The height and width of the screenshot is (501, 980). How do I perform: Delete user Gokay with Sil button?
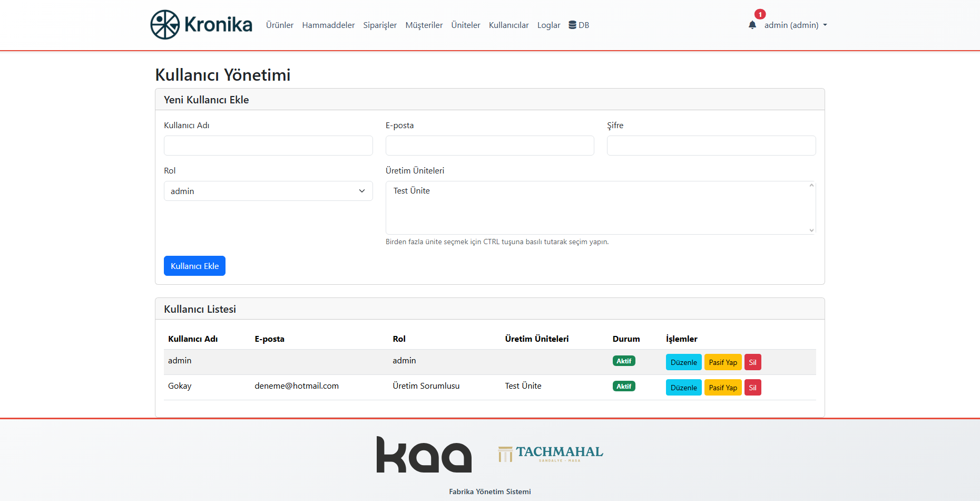point(752,388)
